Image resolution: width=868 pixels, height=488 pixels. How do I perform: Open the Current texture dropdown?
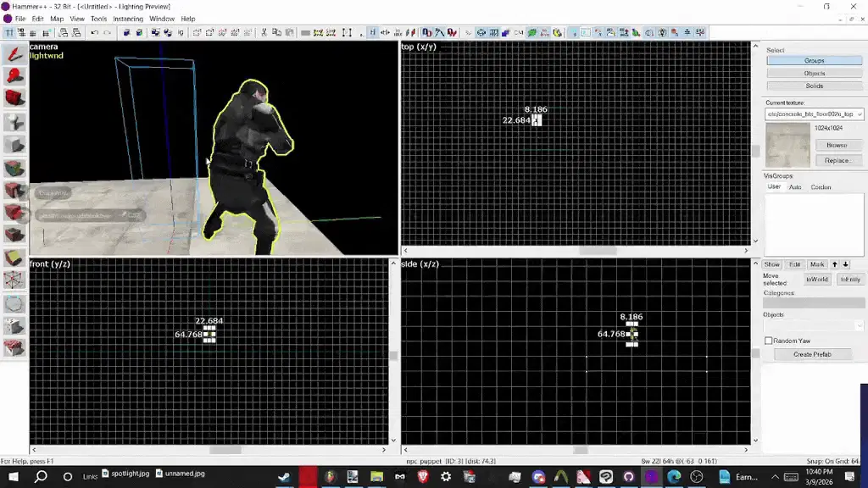815,114
